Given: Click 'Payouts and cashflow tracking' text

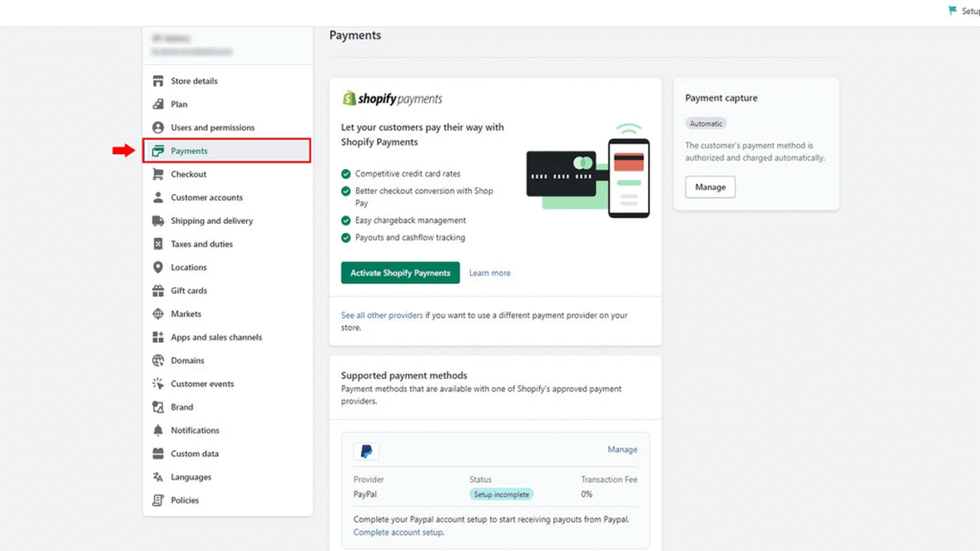Looking at the screenshot, I should pos(410,237).
